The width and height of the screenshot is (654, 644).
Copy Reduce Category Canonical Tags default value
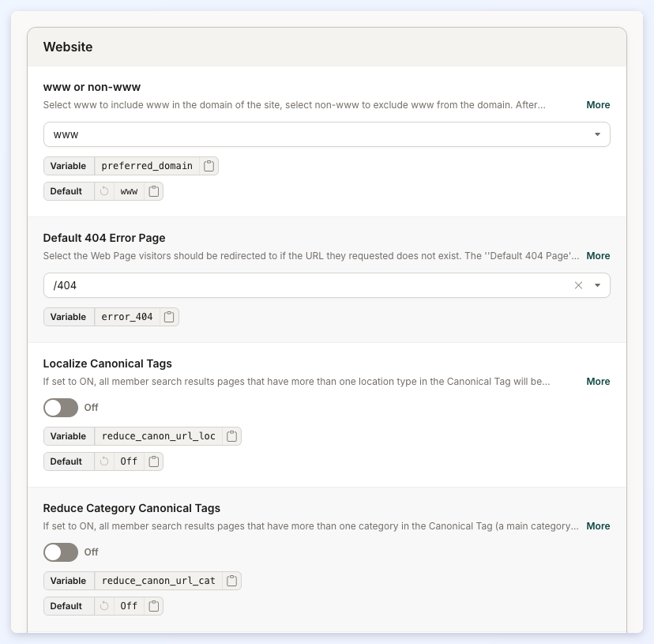(x=154, y=606)
